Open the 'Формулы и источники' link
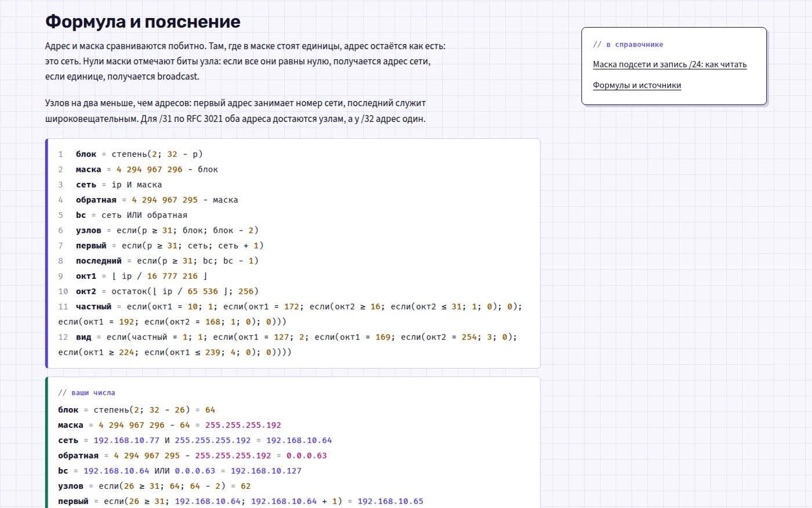Image resolution: width=812 pixels, height=508 pixels. (x=637, y=85)
